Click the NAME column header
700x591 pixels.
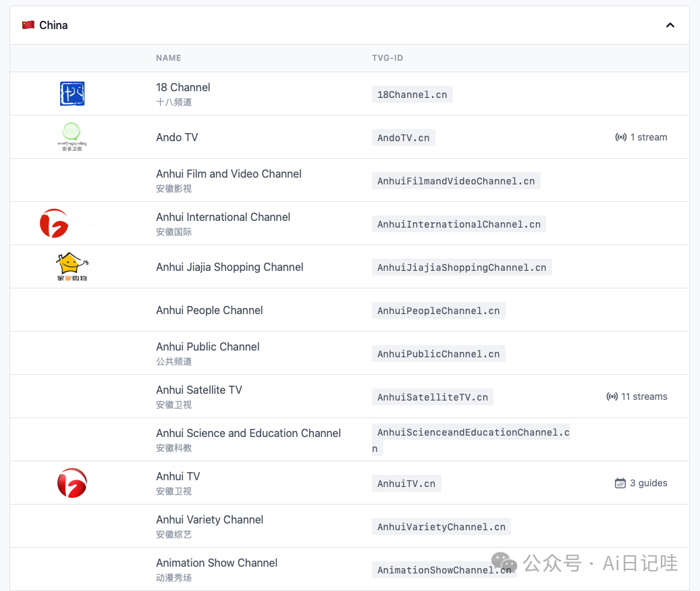[169, 58]
